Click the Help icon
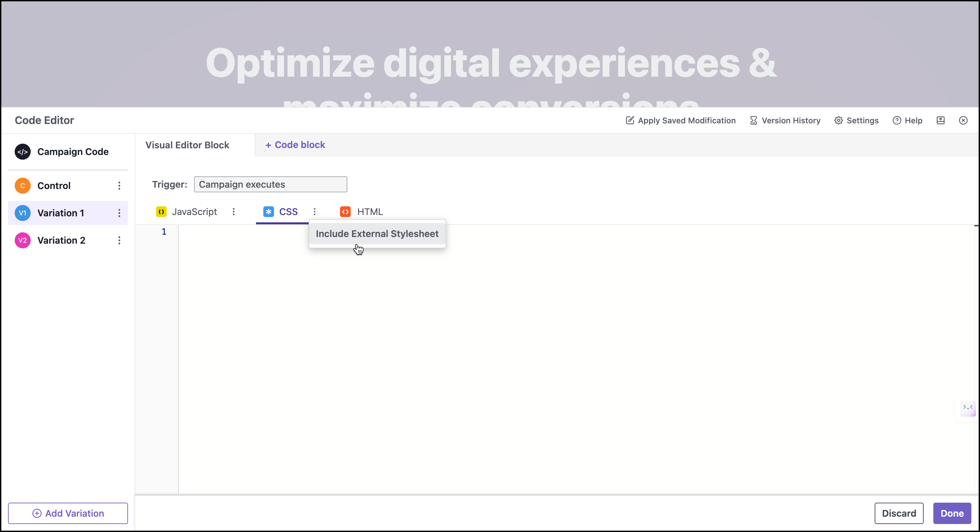The height and width of the screenshot is (532, 980). coord(908,120)
